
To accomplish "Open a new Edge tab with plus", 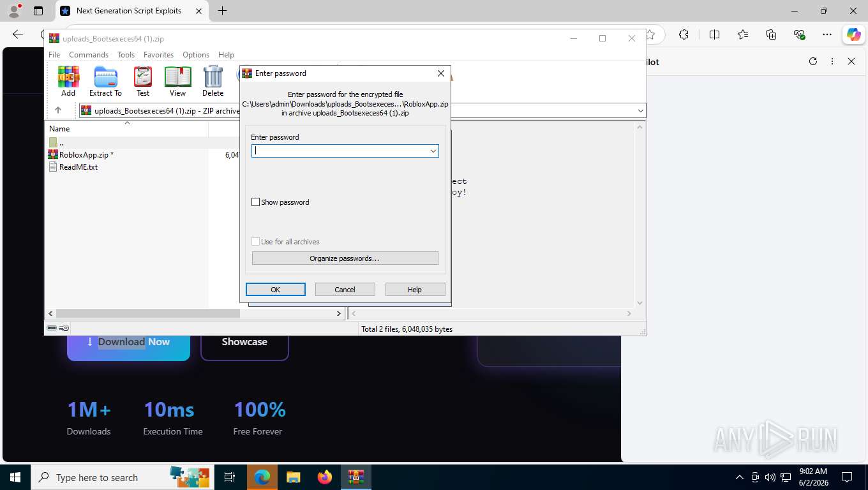I will pyautogui.click(x=222, y=11).
